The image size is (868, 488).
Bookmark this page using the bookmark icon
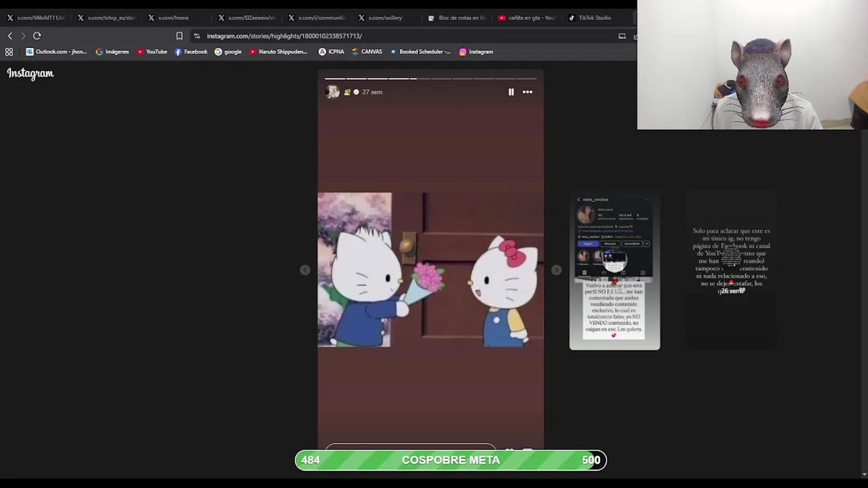coord(179,36)
